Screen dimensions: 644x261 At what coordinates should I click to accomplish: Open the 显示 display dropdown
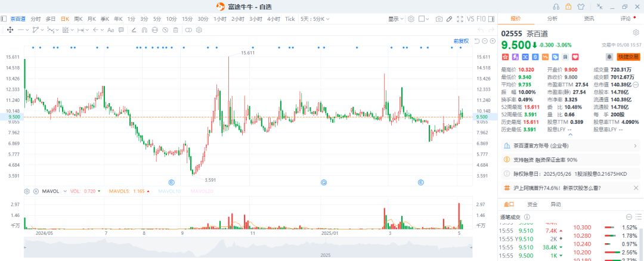pyautogui.click(x=396, y=19)
